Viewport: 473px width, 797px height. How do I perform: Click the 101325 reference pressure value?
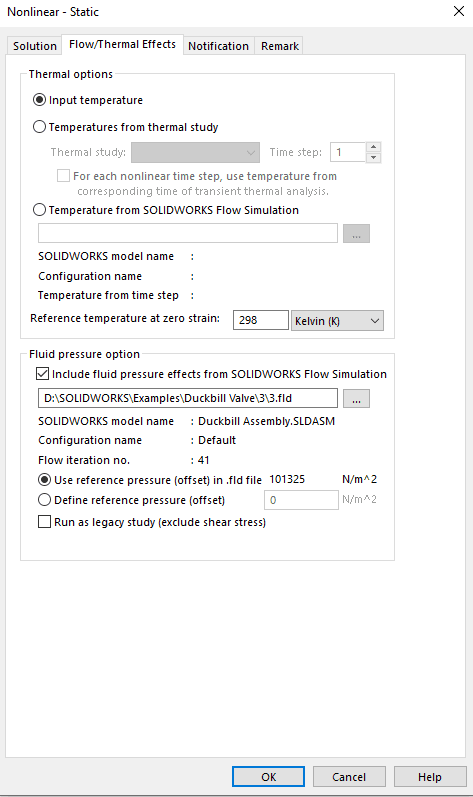[x=287, y=479]
